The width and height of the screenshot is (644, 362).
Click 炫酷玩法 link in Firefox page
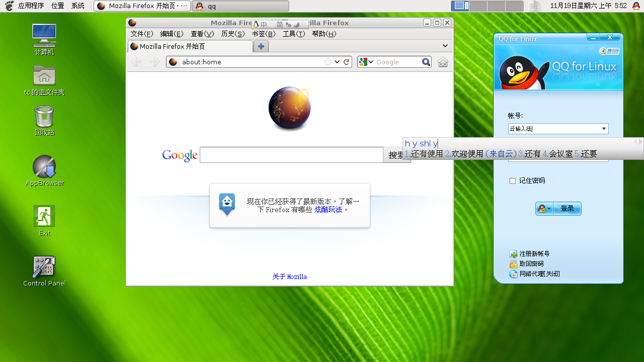pyautogui.click(x=329, y=210)
